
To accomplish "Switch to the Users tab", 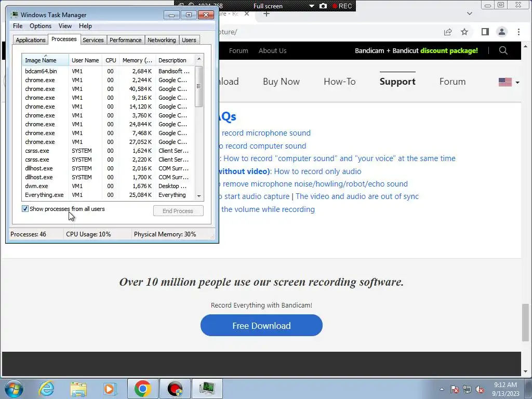I will (x=189, y=40).
